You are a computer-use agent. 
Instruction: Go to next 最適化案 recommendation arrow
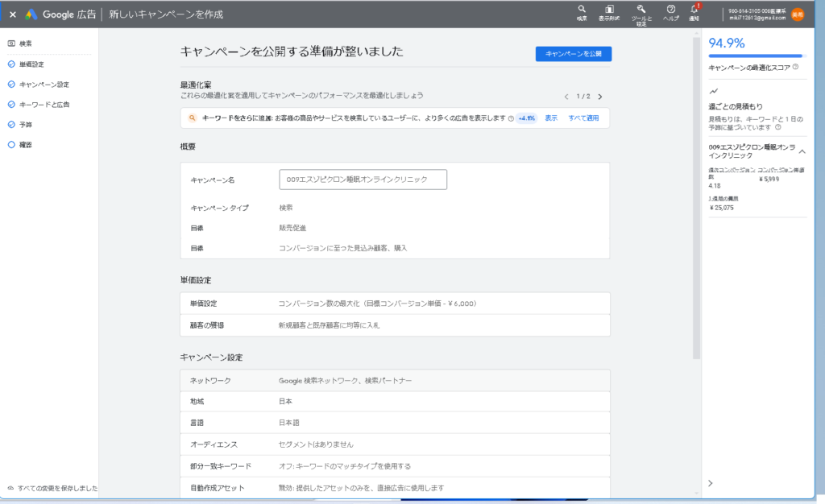(599, 97)
